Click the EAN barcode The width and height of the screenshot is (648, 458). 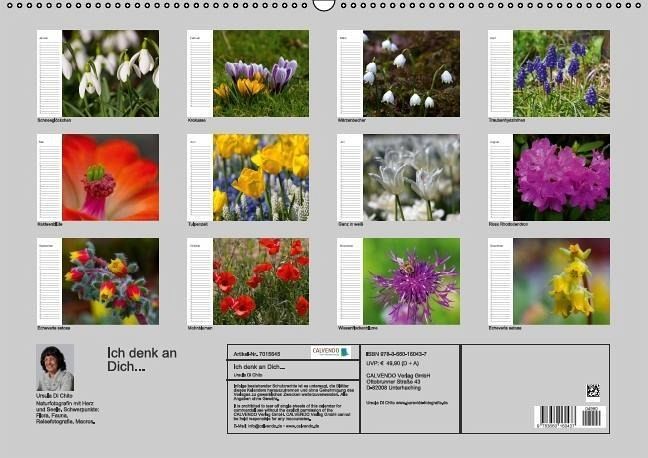pyautogui.click(x=555, y=417)
